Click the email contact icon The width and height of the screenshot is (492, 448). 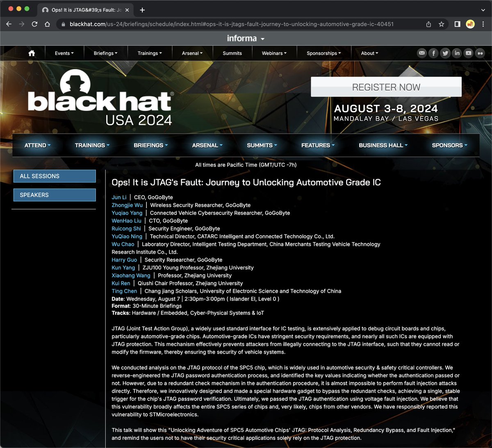(421, 53)
